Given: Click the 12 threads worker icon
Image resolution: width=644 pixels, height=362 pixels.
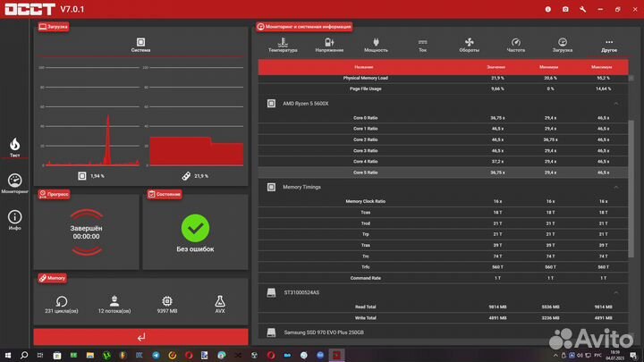Looking at the screenshot, I should point(114,302).
